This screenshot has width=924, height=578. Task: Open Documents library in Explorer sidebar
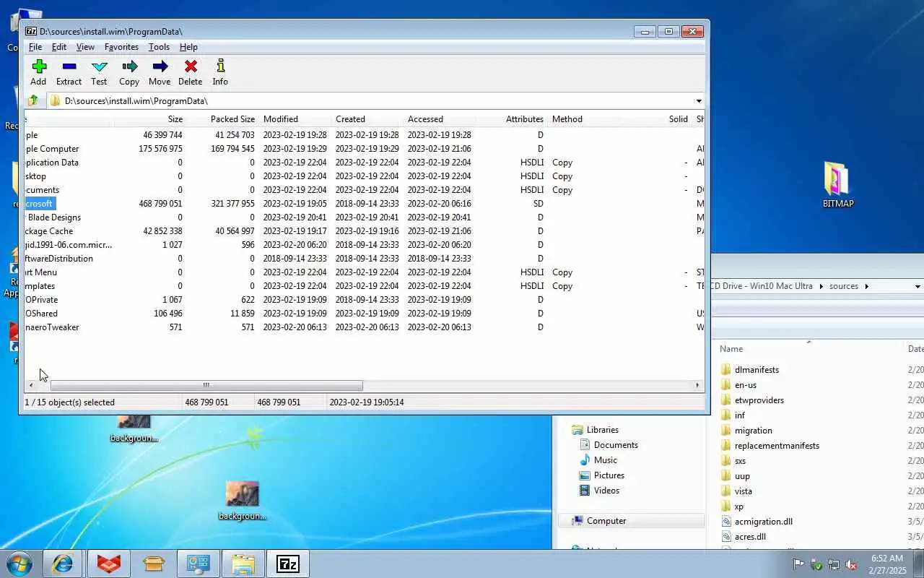click(616, 445)
